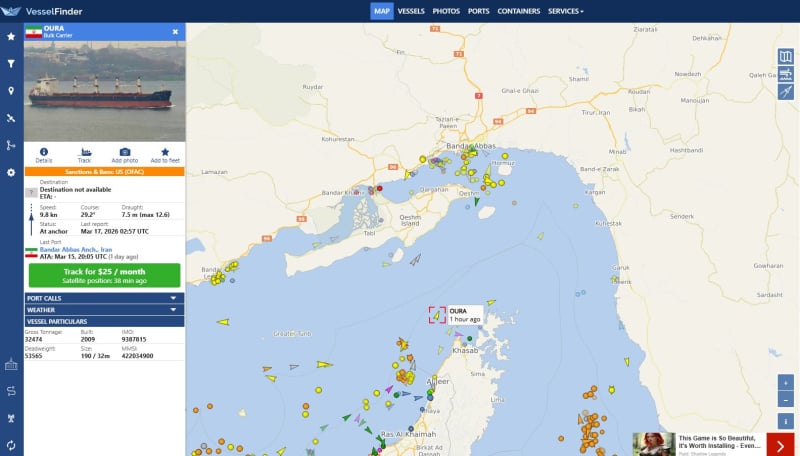Open the vessel filter funnel icon

[11, 64]
